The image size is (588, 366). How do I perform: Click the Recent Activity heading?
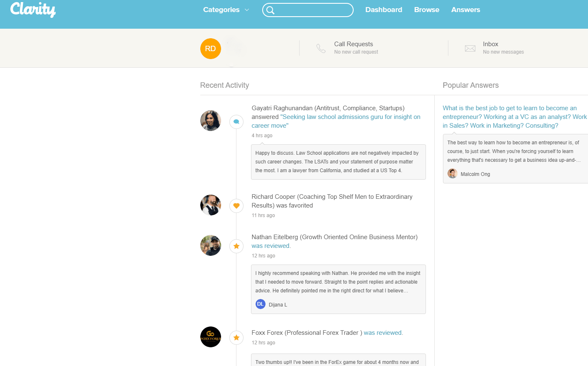click(x=224, y=85)
